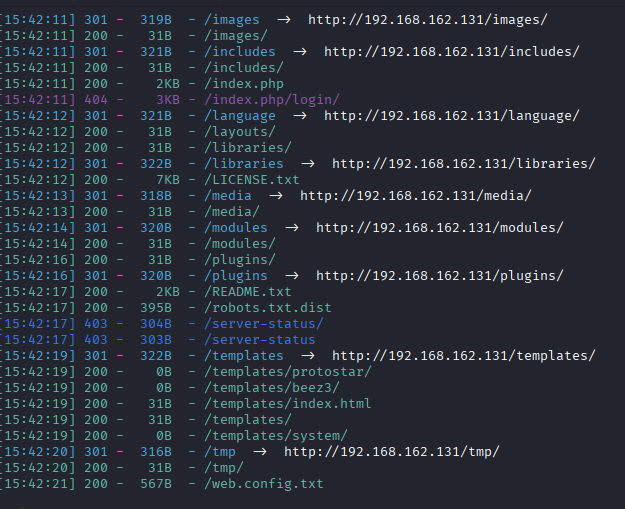625x509 pixels.
Task: Click the 318B size of the /media redirect
Action: 156,195
